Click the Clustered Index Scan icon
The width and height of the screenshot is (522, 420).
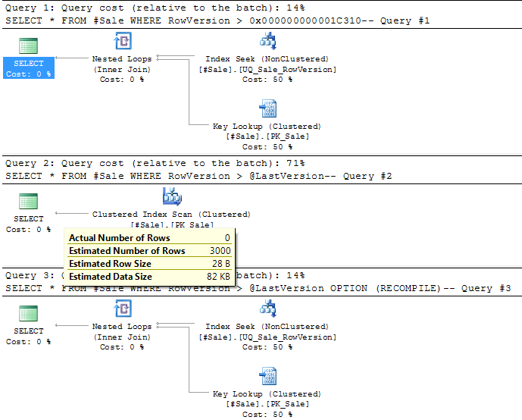(172, 196)
